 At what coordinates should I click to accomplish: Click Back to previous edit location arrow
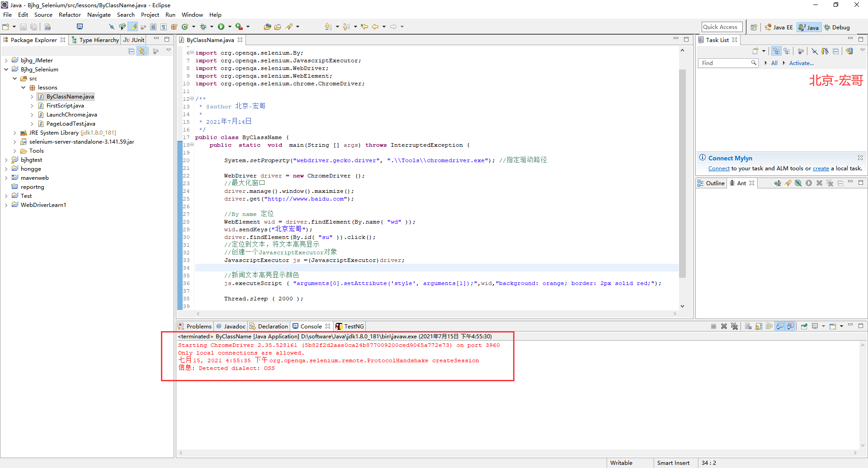(375, 27)
